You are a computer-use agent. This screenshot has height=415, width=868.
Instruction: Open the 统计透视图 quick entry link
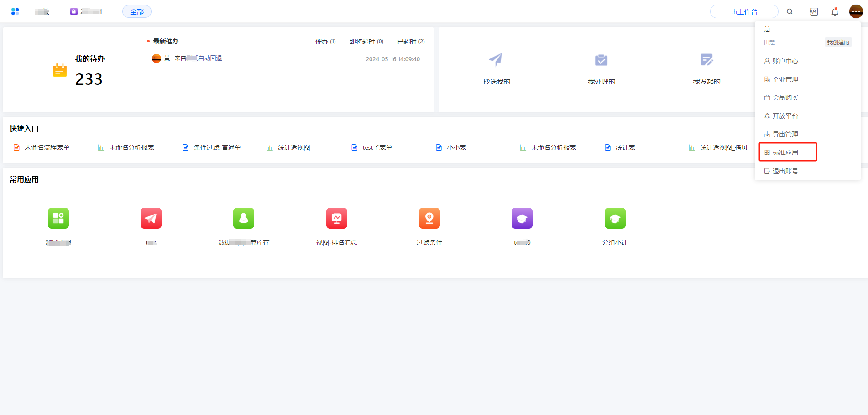(293, 147)
